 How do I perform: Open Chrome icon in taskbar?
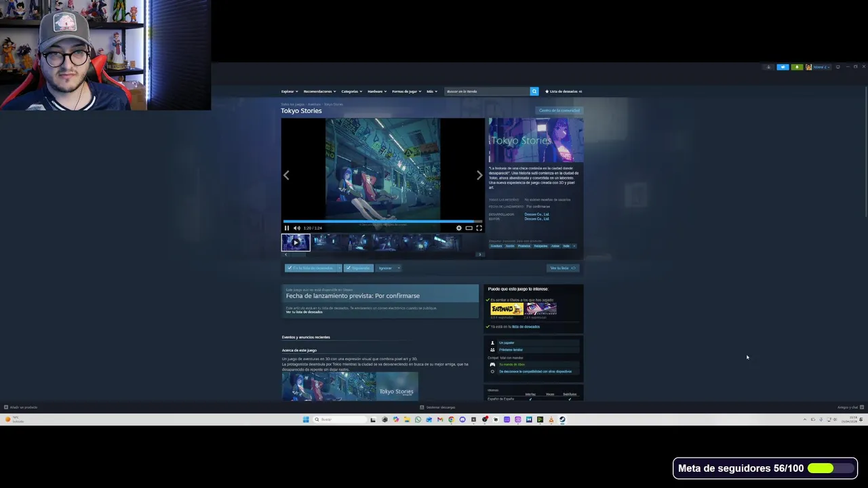451,420
